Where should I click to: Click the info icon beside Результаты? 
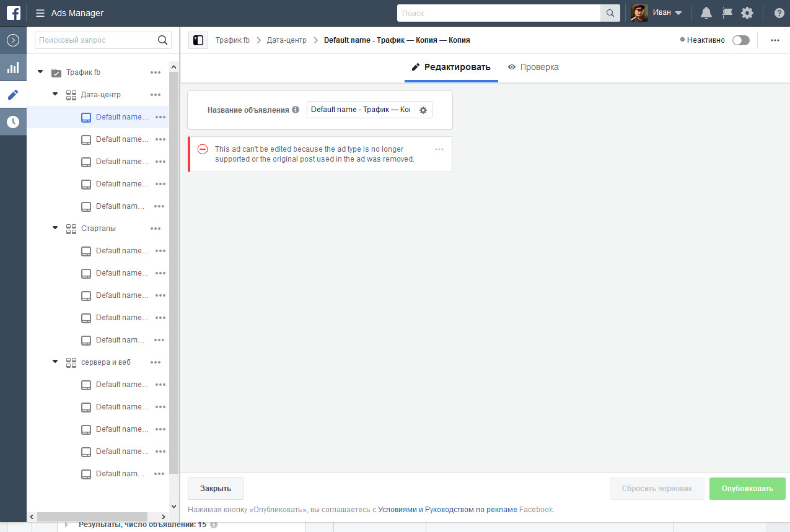coord(214,525)
